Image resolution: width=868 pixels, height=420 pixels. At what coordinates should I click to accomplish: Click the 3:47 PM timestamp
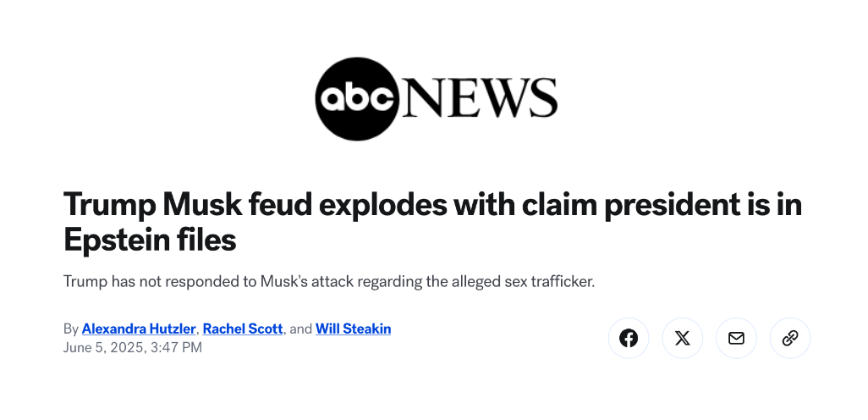pyautogui.click(x=176, y=347)
